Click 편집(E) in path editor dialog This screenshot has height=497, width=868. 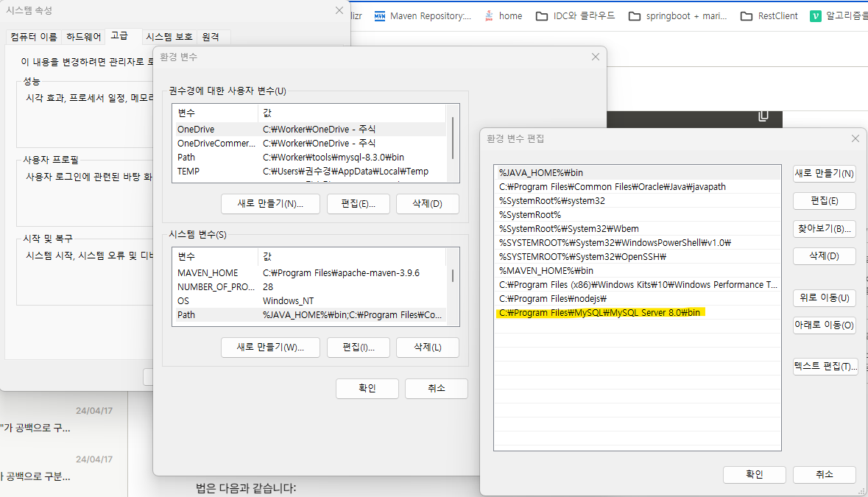(x=825, y=201)
